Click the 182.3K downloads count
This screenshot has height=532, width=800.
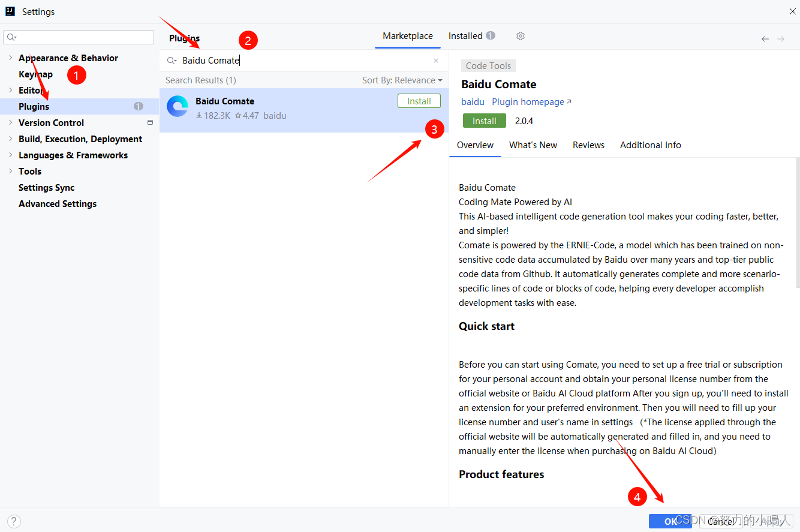(x=213, y=116)
